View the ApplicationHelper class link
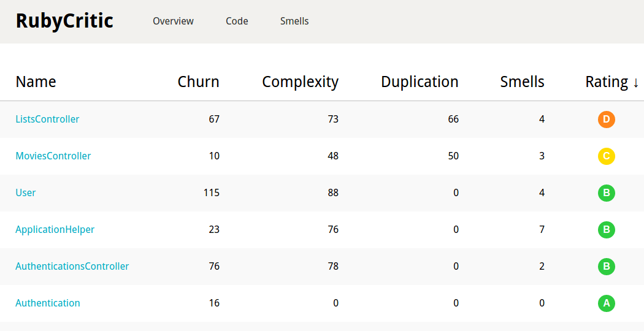The height and width of the screenshot is (331, 644). click(x=55, y=230)
